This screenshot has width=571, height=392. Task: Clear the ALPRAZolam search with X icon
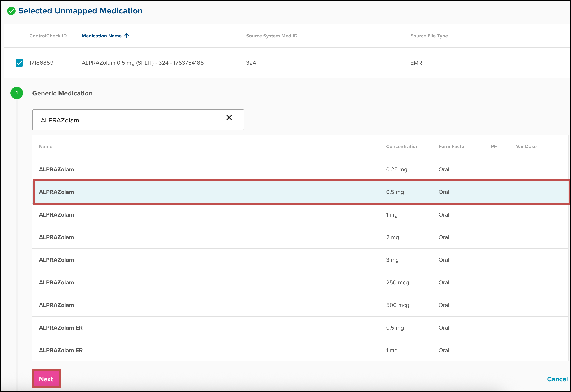[x=229, y=118]
